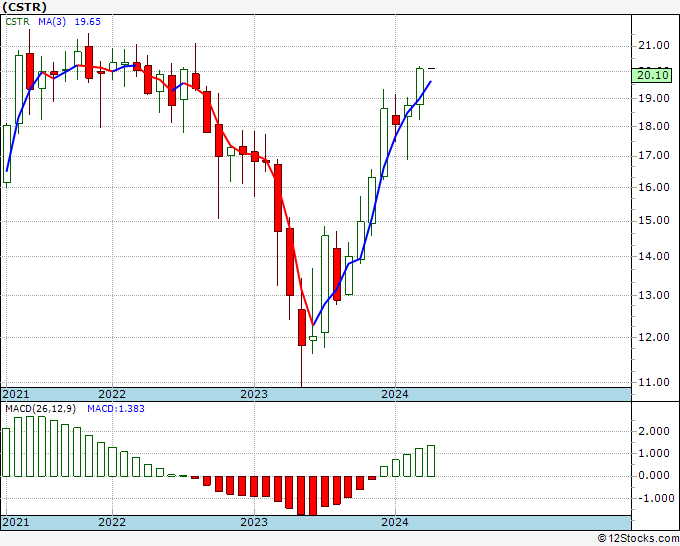Click the 16.00 price axis label
Screen dimensions: 680x546
pyautogui.click(x=653, y=187)
